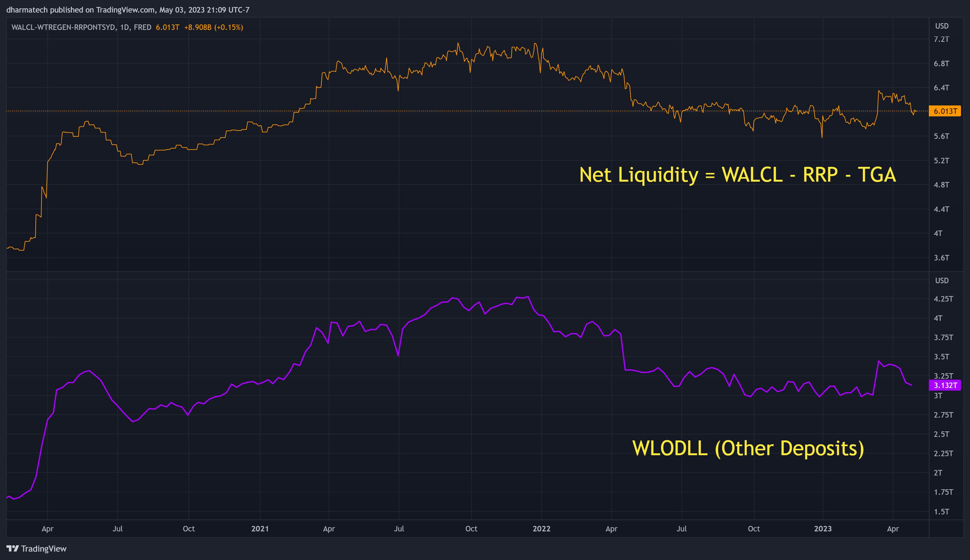
Task: Select the 1D interval in legend
Action: click(124, 27)
